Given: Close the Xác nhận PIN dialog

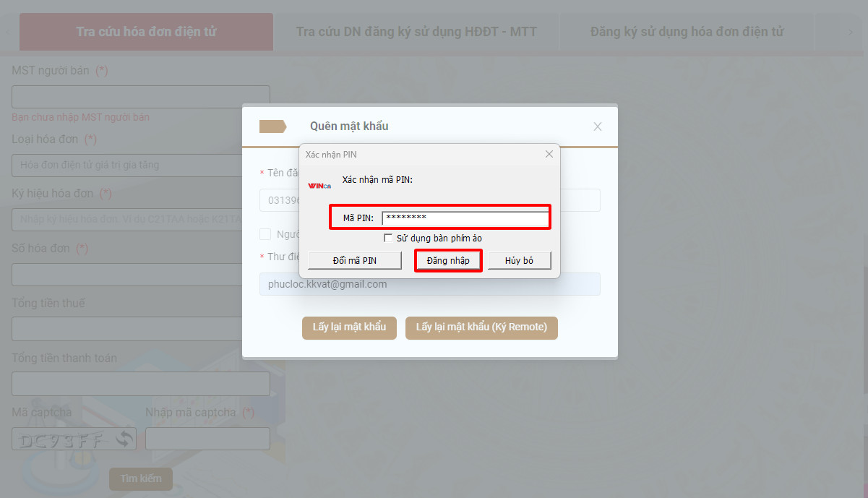Looking at the screenshot, I should click(549, 154).
